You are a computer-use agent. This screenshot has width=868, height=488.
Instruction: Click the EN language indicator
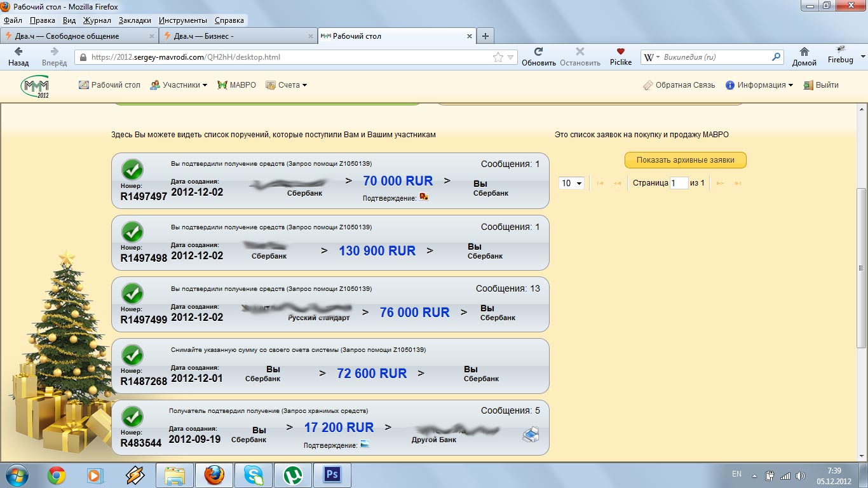click(x=737, y=474)
